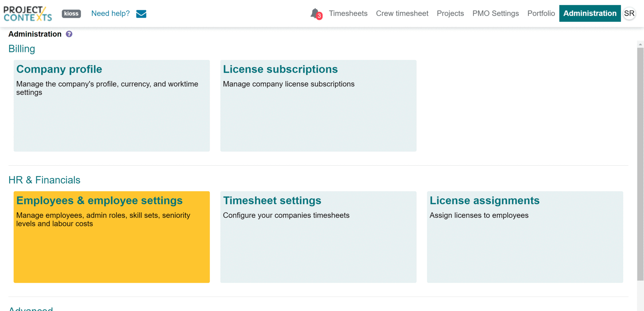Go to Timesheets in the navigation bar
Screen dimensions: 644x311
click(x=348, y=13)
